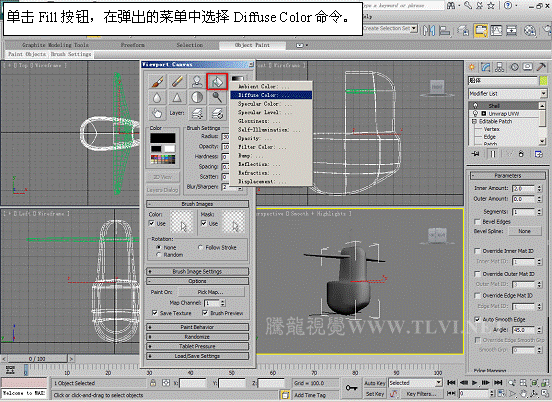Open the Modify tab in command panel
The width and height of the screenshot is (552, 402).
click(486, 67)
